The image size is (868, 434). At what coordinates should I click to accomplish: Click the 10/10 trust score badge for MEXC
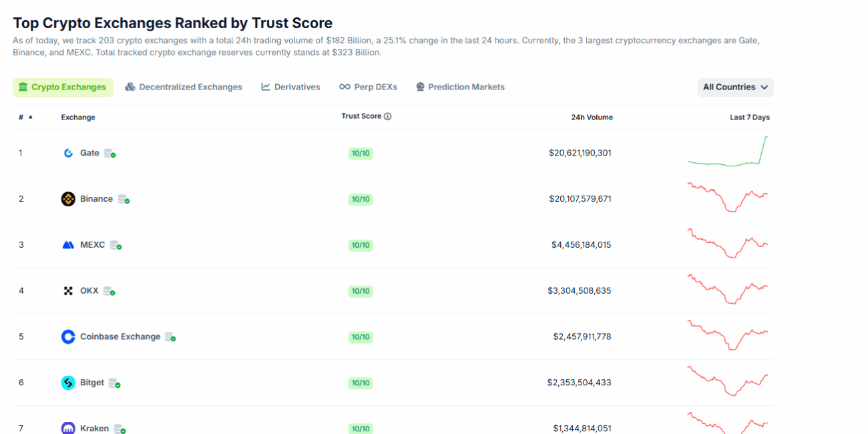pyautogui.click(x=361, y=245)
